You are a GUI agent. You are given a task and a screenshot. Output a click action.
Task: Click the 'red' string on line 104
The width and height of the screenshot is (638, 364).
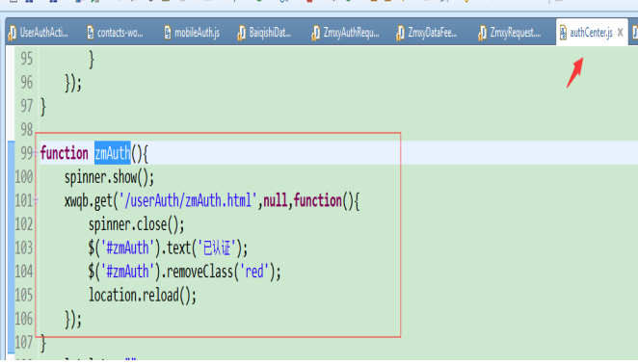click(254, 272)
